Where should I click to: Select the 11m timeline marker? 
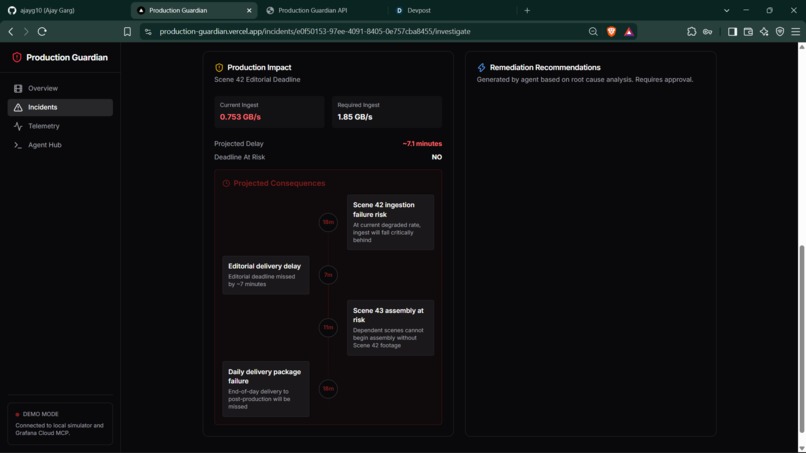[328, 328]
